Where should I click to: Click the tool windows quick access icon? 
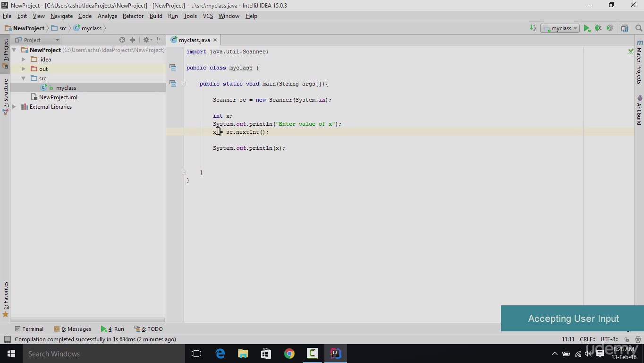point(7,339)
